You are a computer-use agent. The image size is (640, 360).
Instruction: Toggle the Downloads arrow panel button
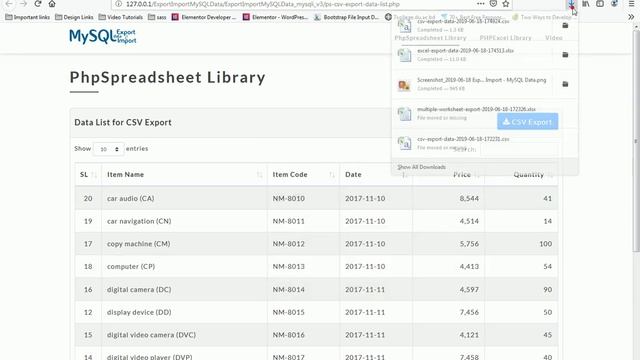coord(571,4)
